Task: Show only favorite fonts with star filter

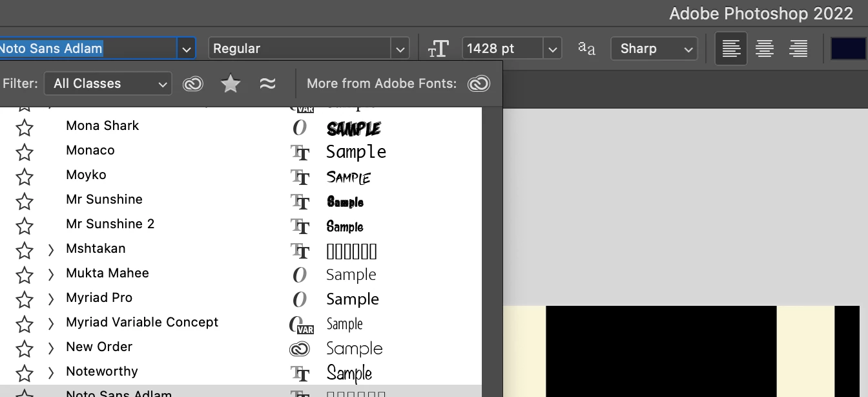Action: click(231, 83)
